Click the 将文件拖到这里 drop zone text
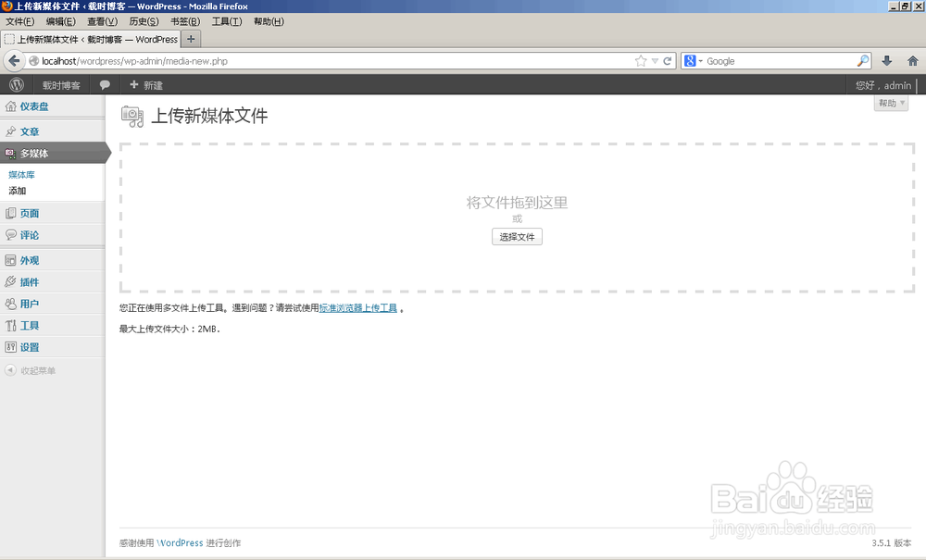 pos(517,203)
